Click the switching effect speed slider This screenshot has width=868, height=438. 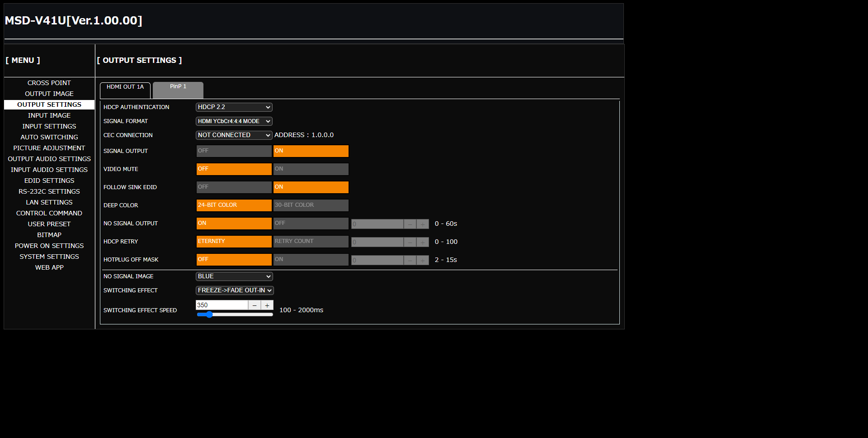(x=235, y=314)
